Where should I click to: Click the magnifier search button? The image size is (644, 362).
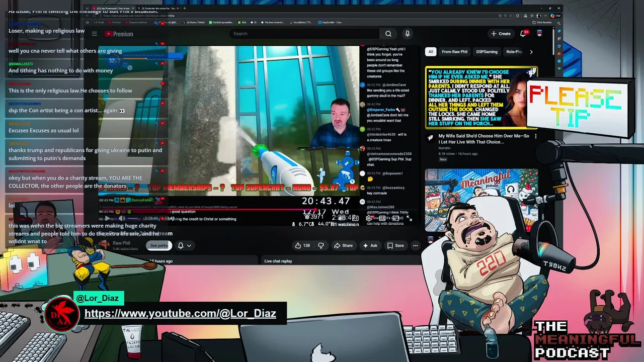click(x=388, y=34)
